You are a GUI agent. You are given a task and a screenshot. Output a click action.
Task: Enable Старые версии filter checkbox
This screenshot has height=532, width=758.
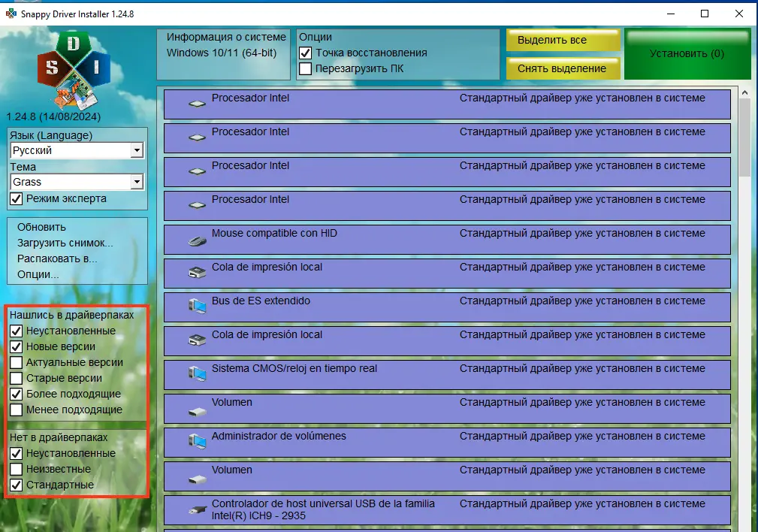pyautogui.click(x=17, y=378)
